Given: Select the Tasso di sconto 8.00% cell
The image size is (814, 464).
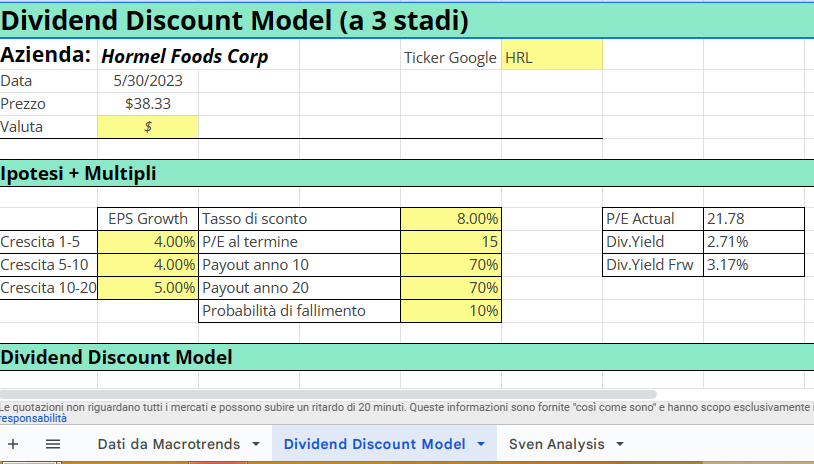Looking at the screenshot, I should click(x=451, y=219).
